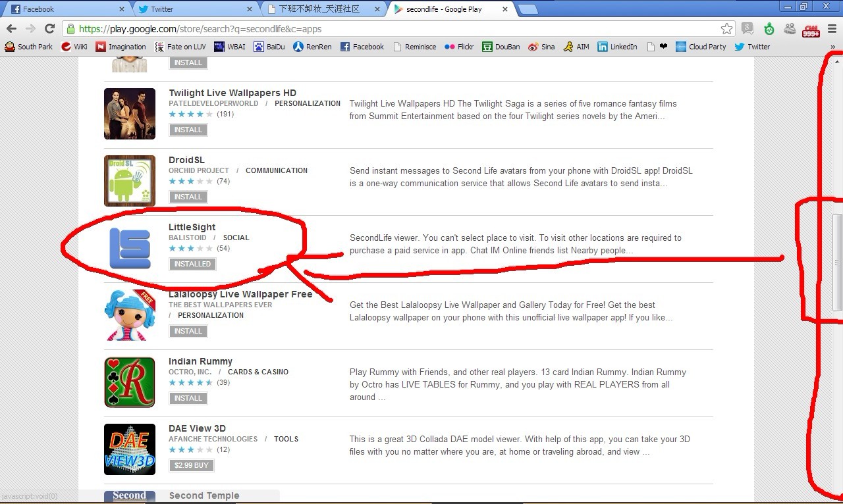This screenshot has height=504, width=843.
Task: Open the DouBan bookmark
Action: [501, 47]
